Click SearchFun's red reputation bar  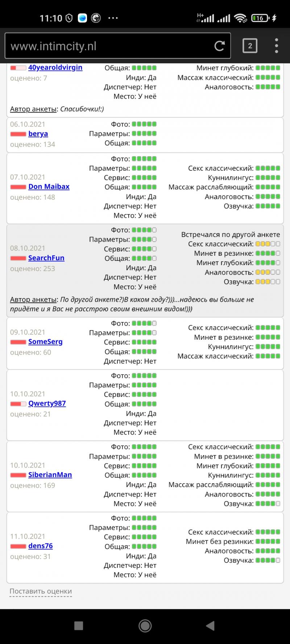click(18, 258)
